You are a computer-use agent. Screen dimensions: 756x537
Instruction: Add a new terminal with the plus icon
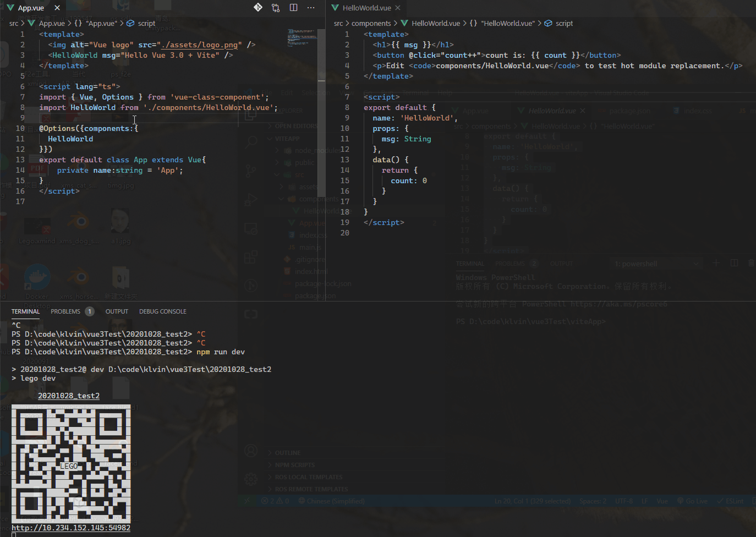coord(716,263)
